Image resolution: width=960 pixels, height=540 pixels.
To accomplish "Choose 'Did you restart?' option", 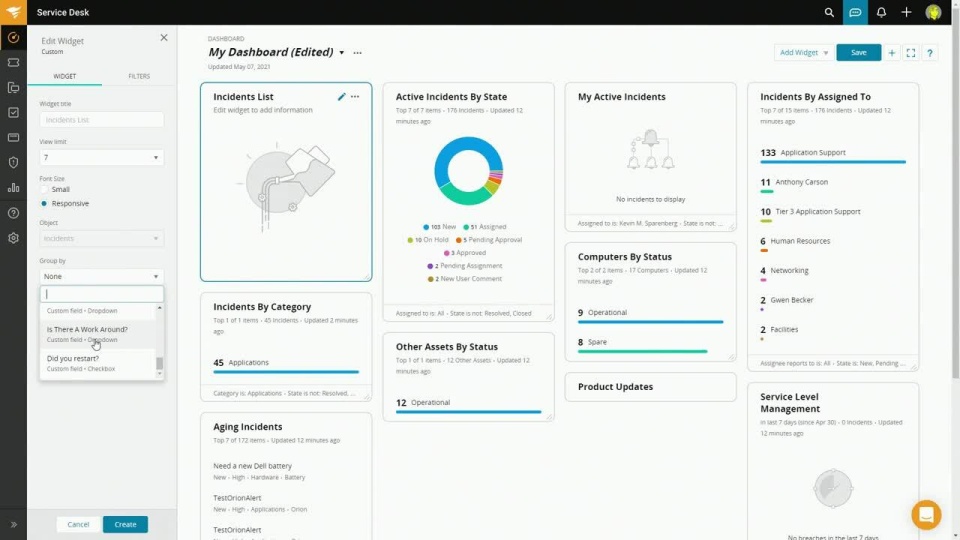I will [x=98, y=363].
